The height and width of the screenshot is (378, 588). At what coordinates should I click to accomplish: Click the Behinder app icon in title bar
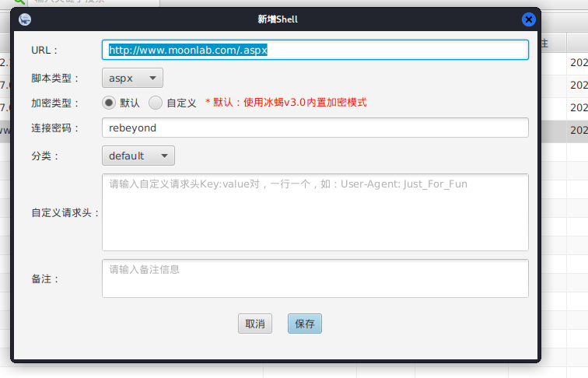pos(25,19)
